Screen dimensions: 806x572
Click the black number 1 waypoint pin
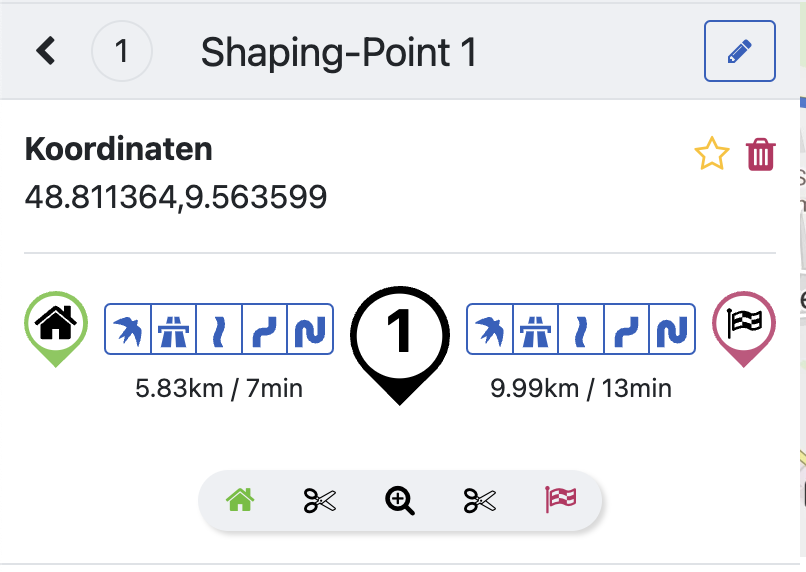(x=399, y=337)
